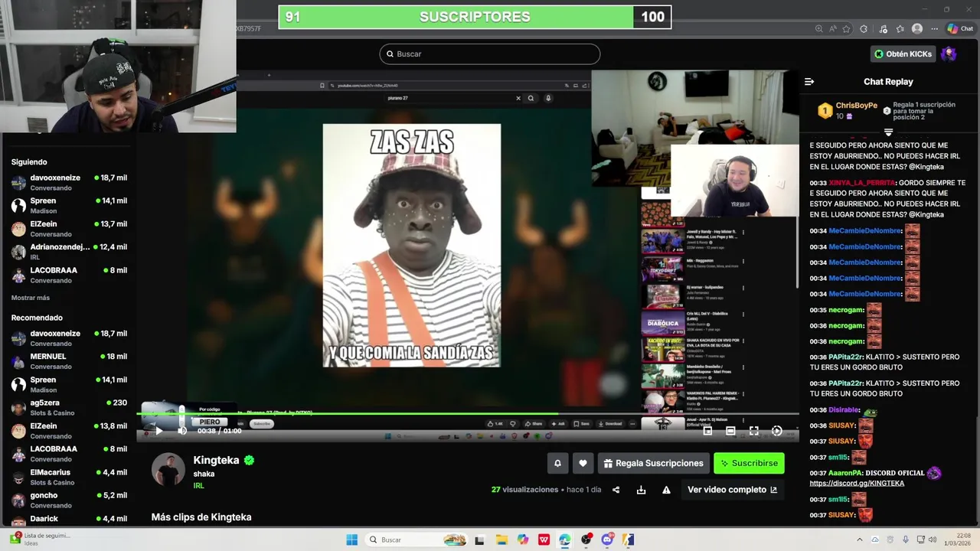Open the Discord taskbar icon
Screen dimensions: 980x551
click(607, 540)
